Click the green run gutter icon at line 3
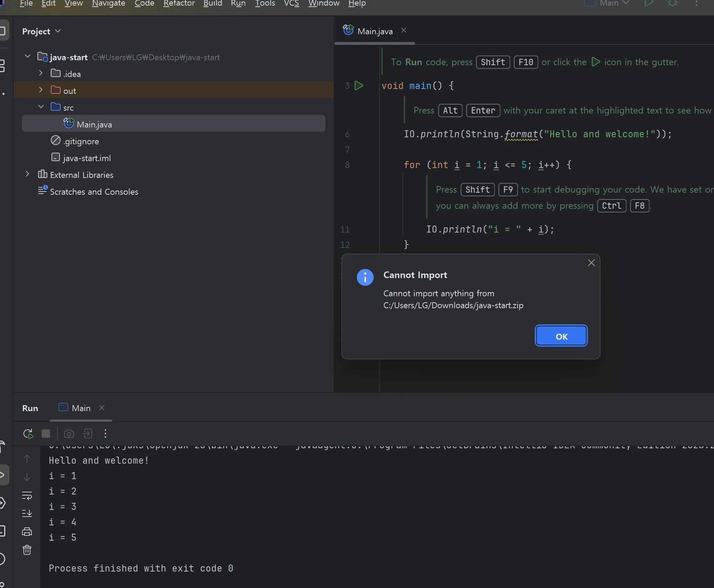The width and height of the screenshot is (714, 588). pyautogui.click(x=359, y=85)
